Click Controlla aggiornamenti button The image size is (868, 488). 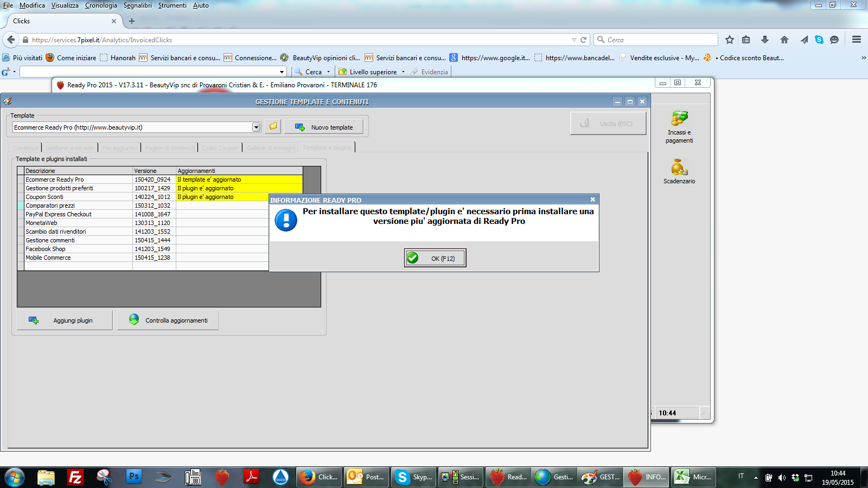click(x=168, y=320)
